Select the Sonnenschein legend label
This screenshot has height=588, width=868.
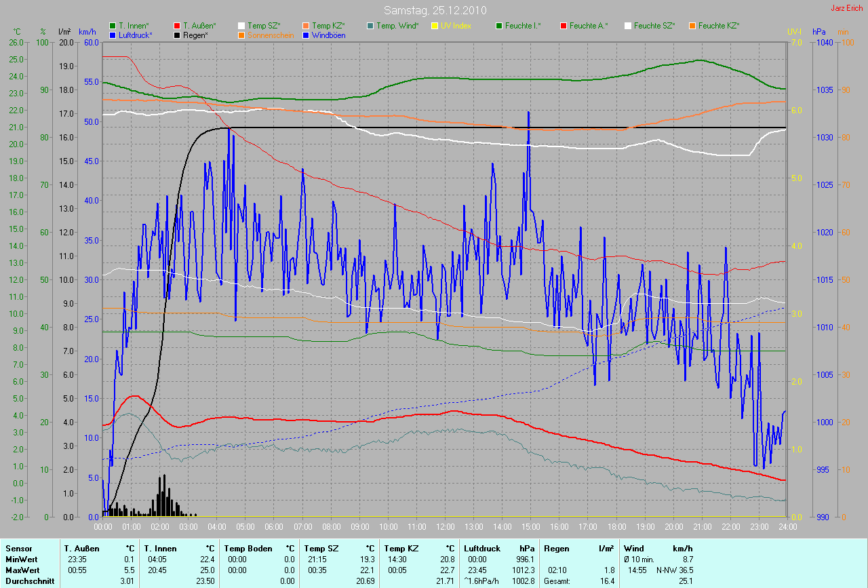coord(271,35)
